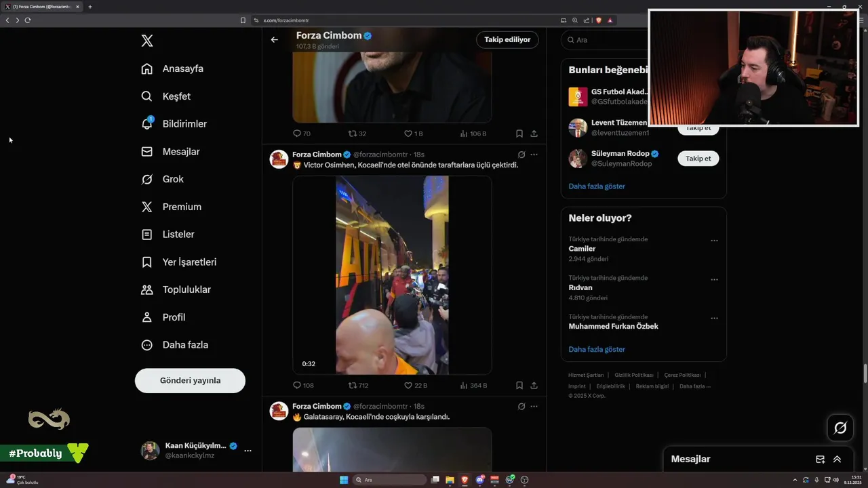Image resolution: width=868 pixels, height=488 pixels.
Task: Like the Osimhen post with 22 B likes
Action: point(416,385)
